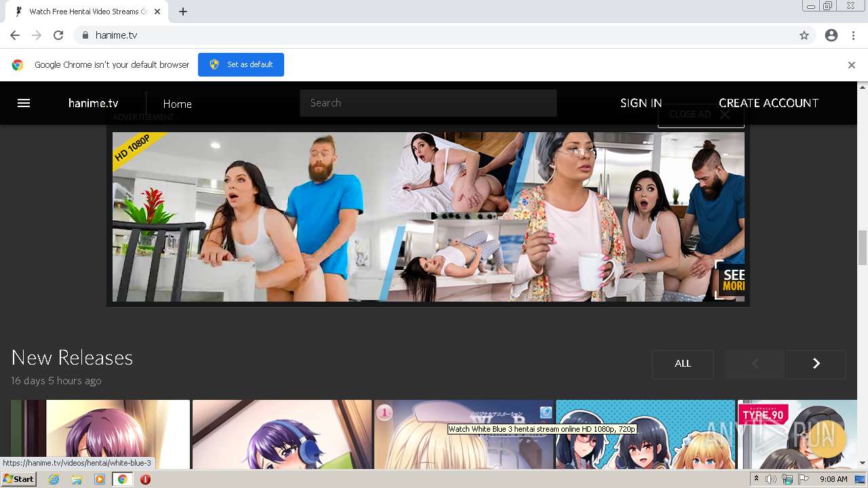The image size is (868, 488).
Task: Click the page scrollbar thumb
Action: 863,247
